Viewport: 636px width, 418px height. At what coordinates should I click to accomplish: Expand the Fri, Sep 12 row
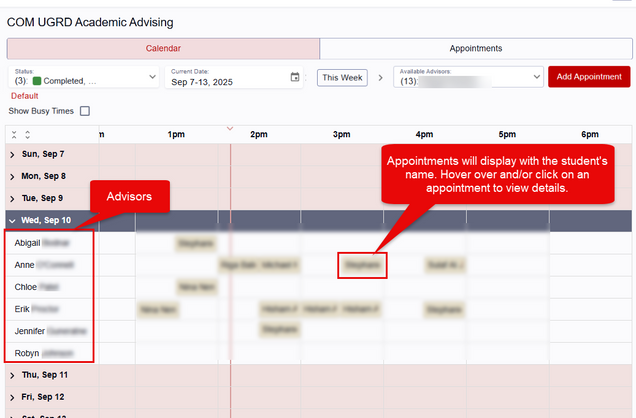tap(12, 397)
